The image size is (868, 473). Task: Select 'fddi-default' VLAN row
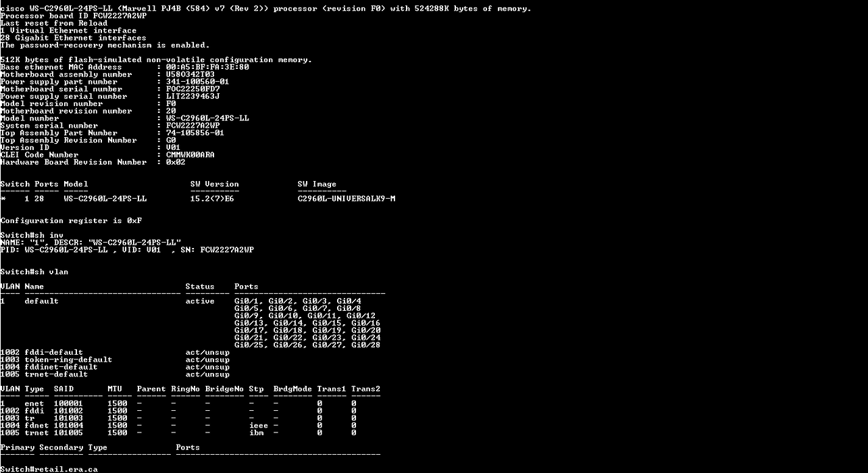(115, 353)
